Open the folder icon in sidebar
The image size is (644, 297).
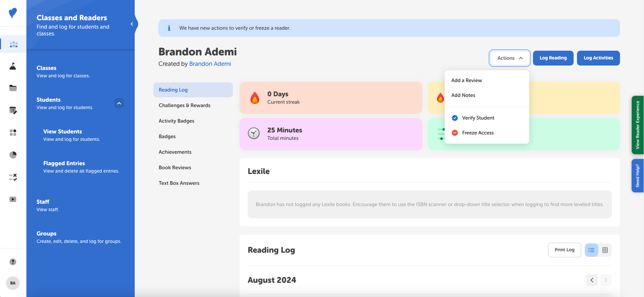(13, 88)
